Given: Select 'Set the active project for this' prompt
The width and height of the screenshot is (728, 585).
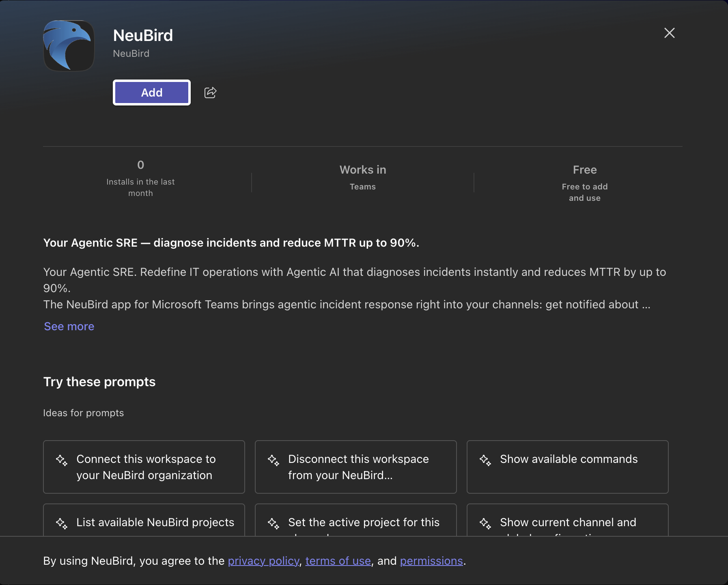Looking at the screenshot, I should 356,520.
